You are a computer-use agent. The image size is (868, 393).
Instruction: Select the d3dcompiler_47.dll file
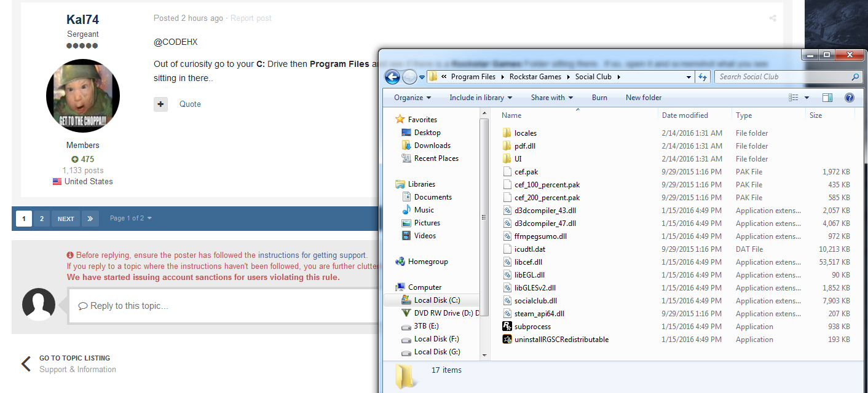pos(545,224)
